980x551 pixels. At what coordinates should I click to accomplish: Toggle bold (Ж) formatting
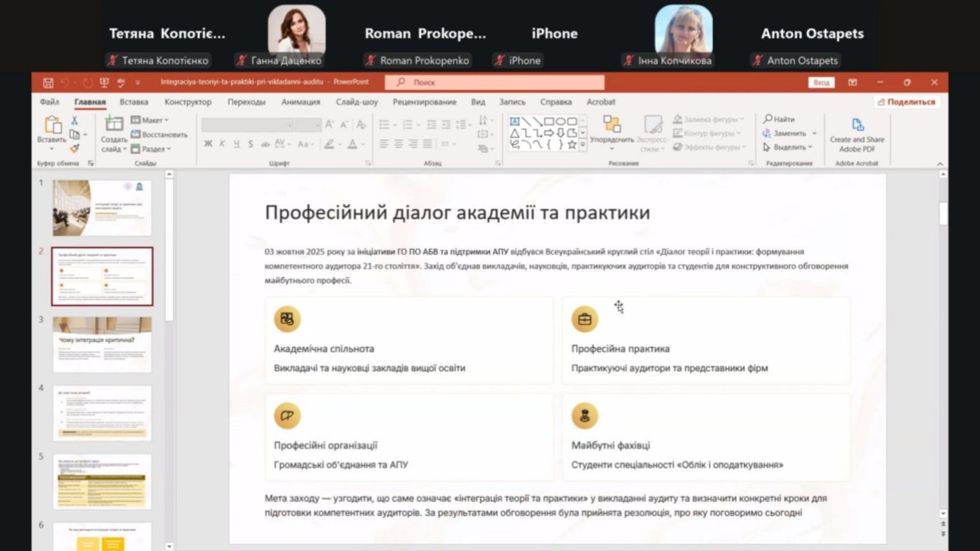[208, 144]
